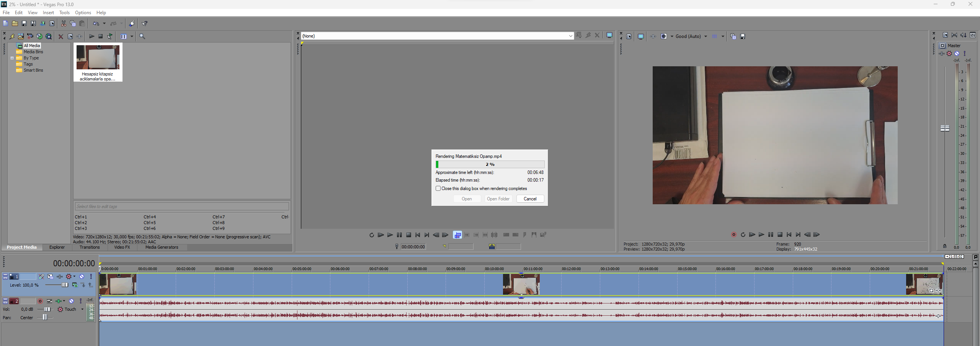
Task: Cancel the rendering in progress
Action: (530, 199)
